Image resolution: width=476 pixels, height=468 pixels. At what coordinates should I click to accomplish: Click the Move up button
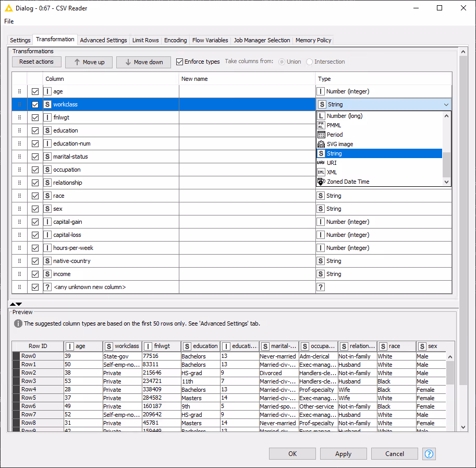[89, 62]
